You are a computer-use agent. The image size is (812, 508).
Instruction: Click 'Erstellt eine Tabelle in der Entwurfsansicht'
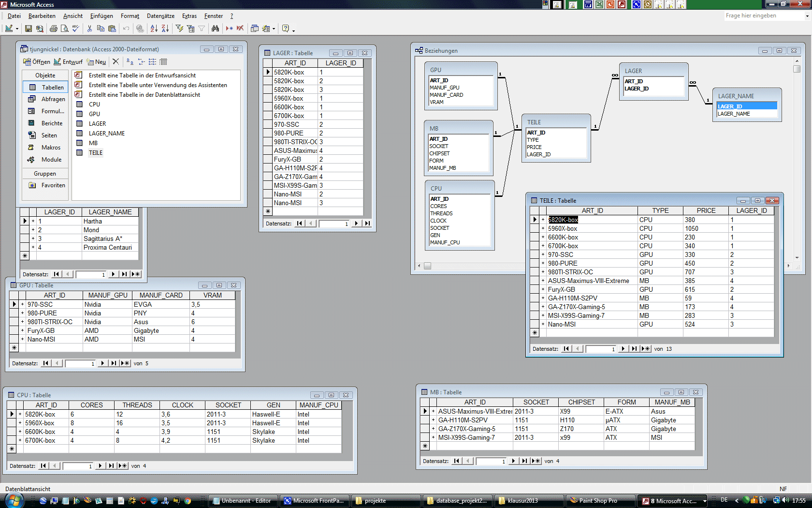click(x=142, y=75)
